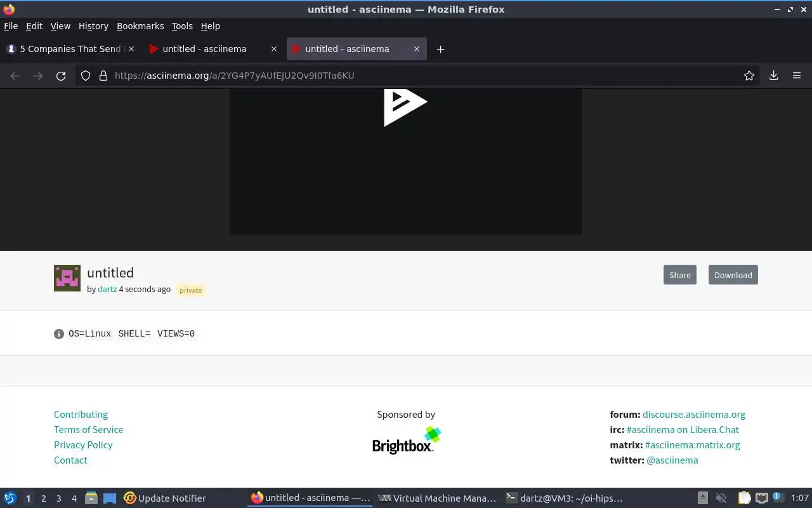Open the application launcher menu

[x=10, y=498]
